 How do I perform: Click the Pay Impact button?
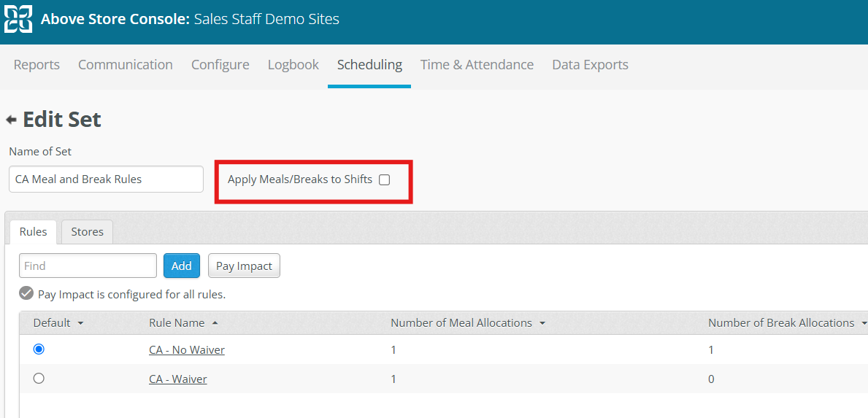point(244,266)
